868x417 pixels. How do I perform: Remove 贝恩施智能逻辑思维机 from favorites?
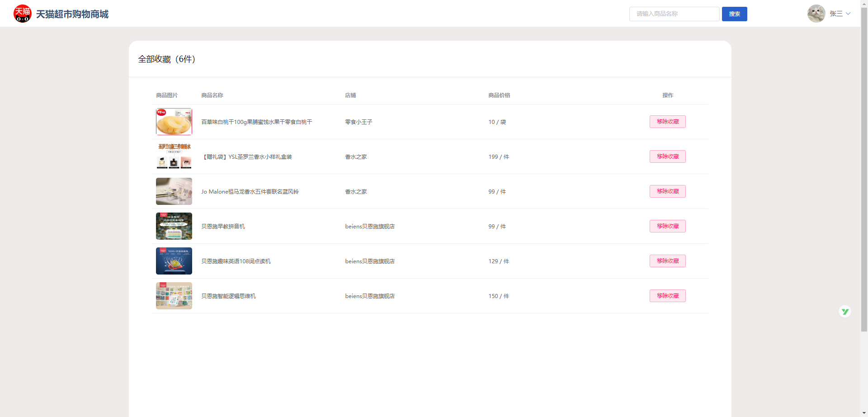668,296
